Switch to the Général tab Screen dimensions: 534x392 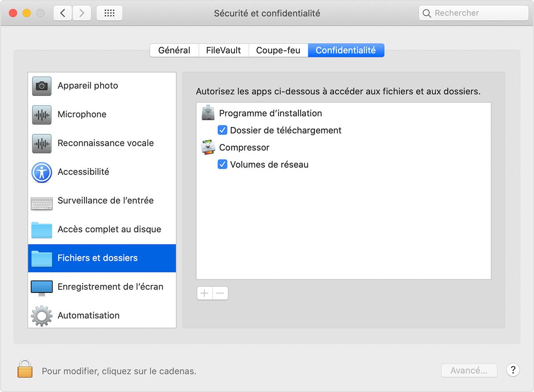174,50
